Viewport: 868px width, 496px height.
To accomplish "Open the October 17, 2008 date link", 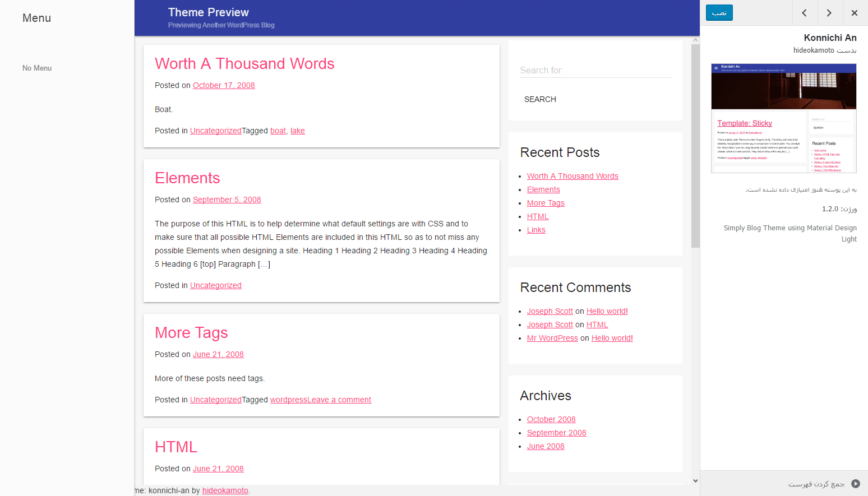I will point(224,85).
